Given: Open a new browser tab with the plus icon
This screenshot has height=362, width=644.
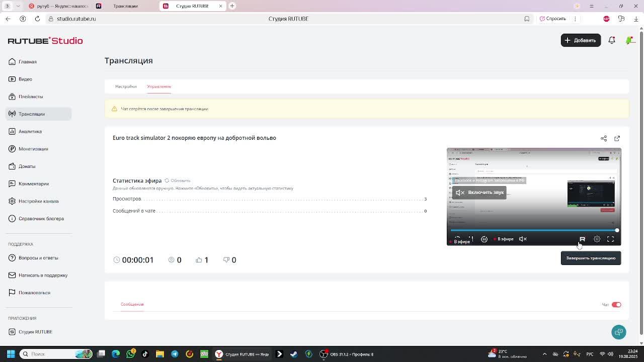Looking at the screenshot, I should (232, 6).
